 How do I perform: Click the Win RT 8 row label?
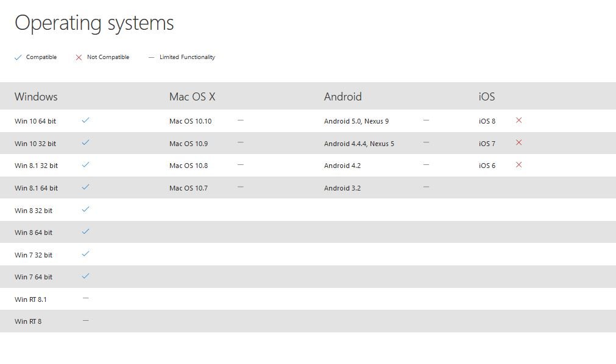(28, 321)
